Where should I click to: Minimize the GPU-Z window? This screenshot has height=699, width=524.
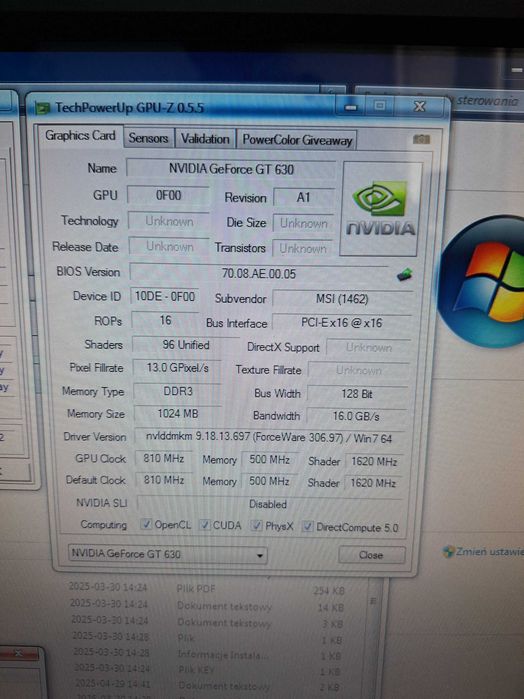(351, 107)
